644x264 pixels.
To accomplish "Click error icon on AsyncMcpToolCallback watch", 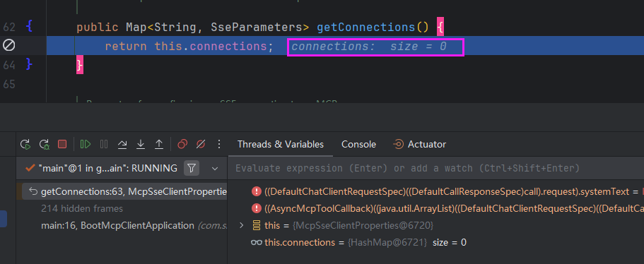I will [257, 208].
